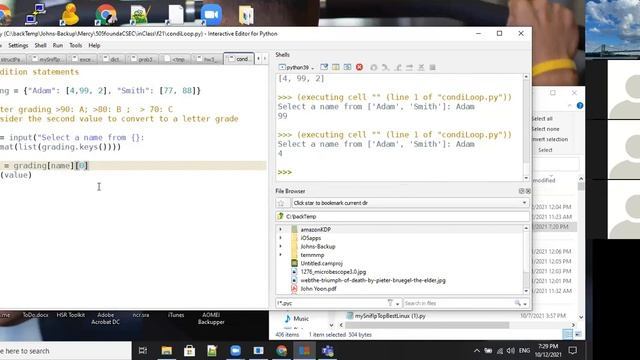
Task: Switch to the mySniffp... editor tab
Action: click(47, 59)
